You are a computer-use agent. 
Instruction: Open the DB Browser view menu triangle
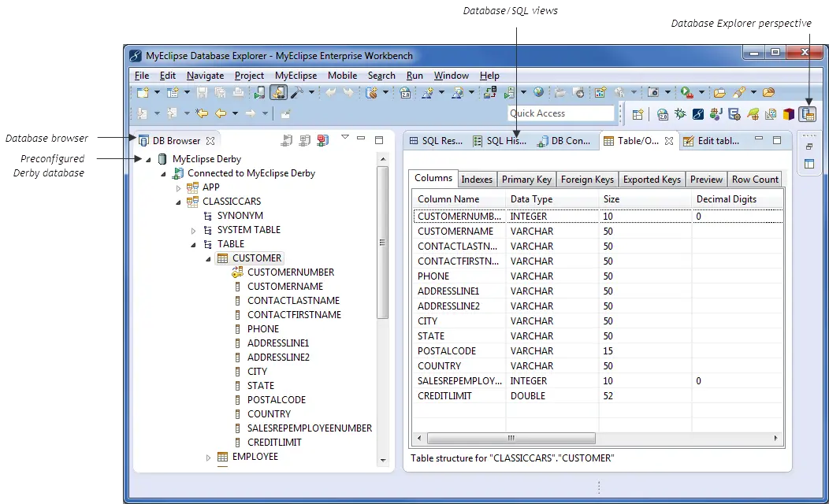tap(345, 137)
